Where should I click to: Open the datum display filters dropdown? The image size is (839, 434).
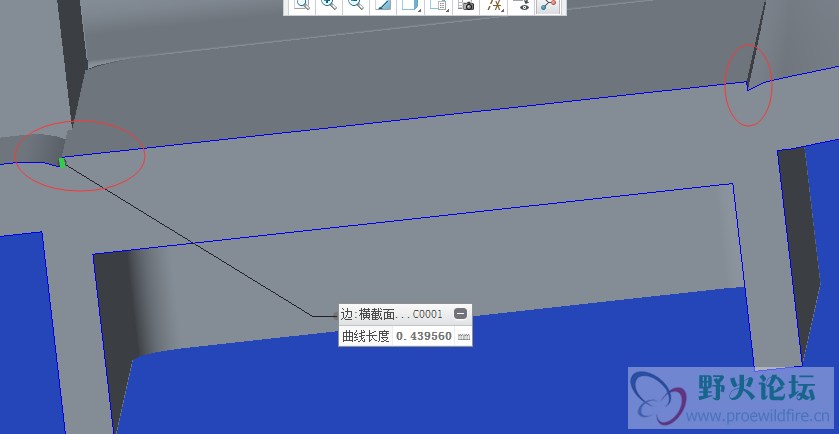click(x=495, y=5)
